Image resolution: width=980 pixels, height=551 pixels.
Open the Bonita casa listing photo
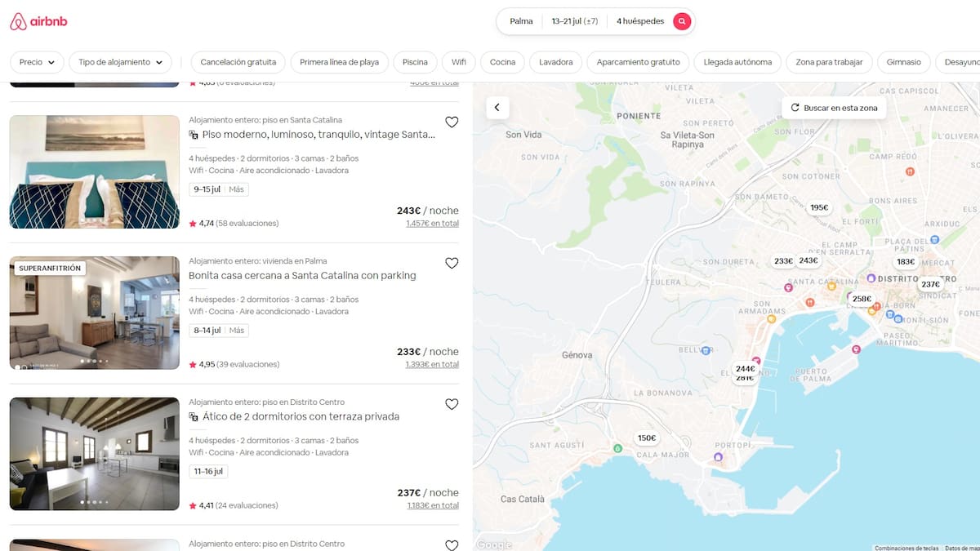click(x=95, y=313)
